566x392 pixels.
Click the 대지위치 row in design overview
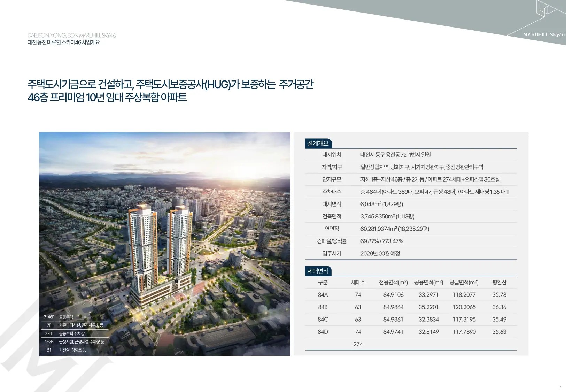click(411, 155)
